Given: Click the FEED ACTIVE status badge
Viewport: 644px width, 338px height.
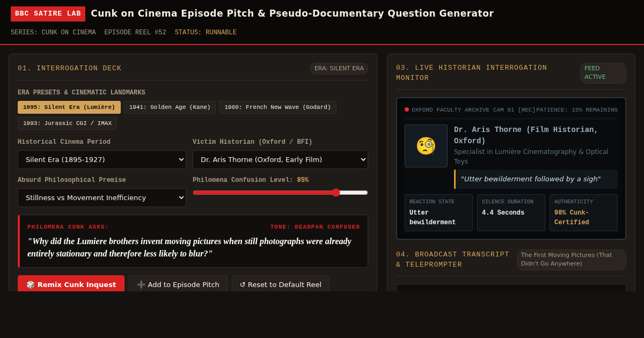Looking at the screenshot, I should click(603, 73).
